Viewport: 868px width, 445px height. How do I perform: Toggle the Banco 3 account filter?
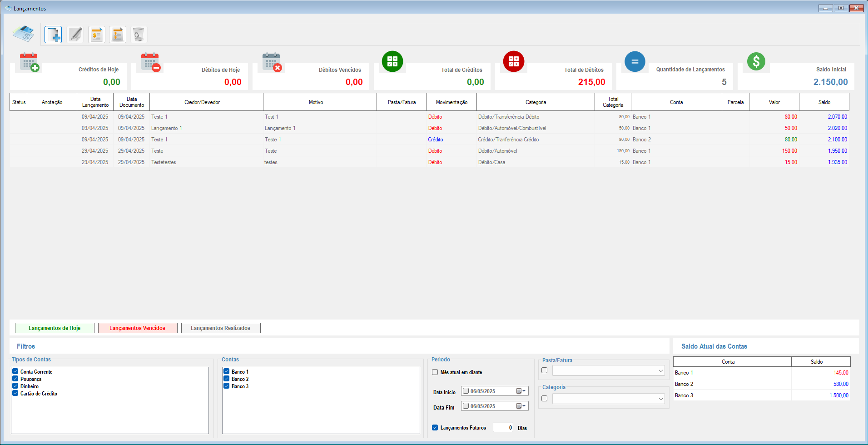coord(226,386)
